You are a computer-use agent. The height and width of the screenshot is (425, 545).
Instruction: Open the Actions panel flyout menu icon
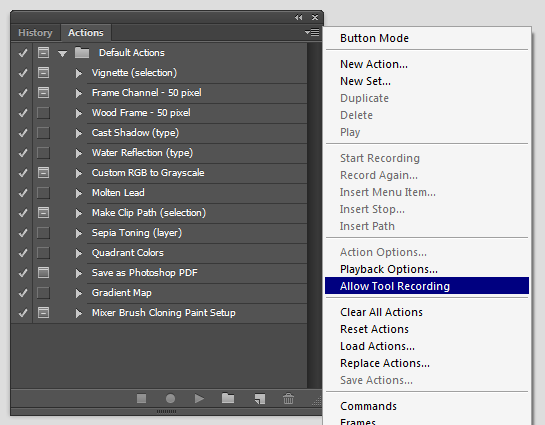(312, 32)
